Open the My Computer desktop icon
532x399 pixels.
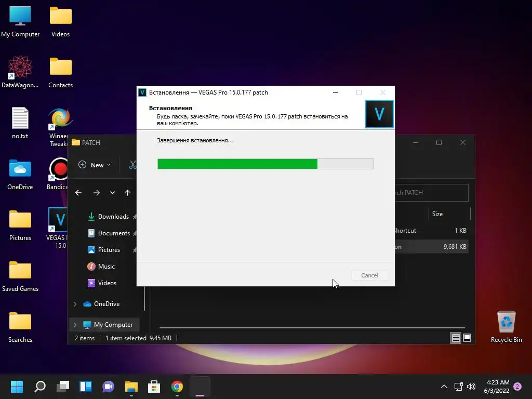pyautogui.click(x=20, y=22)
